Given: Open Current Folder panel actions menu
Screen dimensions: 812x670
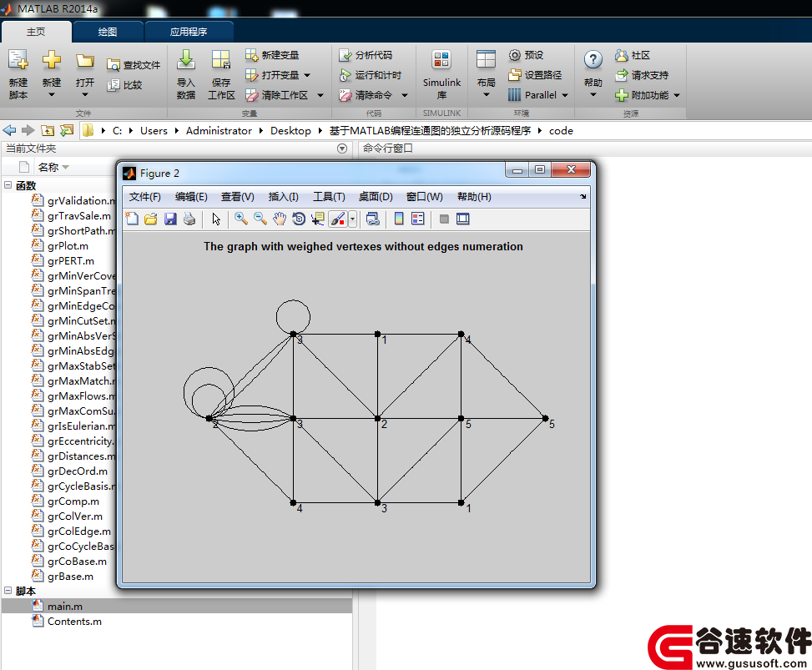Looking at the screenshot, I should point(342,149).
